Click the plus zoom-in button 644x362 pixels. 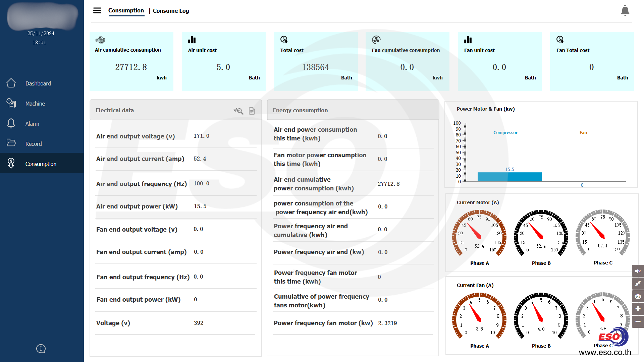pos(638,309)
